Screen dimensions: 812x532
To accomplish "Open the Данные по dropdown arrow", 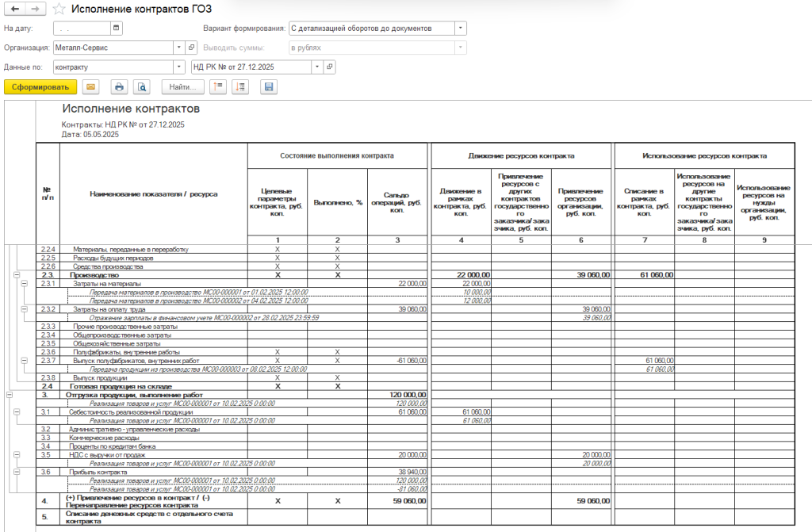I will pos(178,67).
